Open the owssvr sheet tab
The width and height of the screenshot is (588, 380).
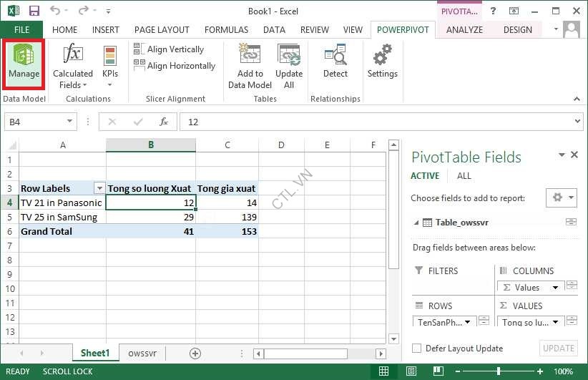[142, 354]
